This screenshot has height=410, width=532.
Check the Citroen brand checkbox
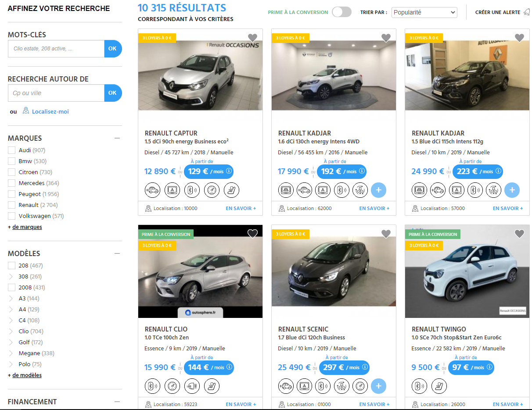tap(12, 172)
